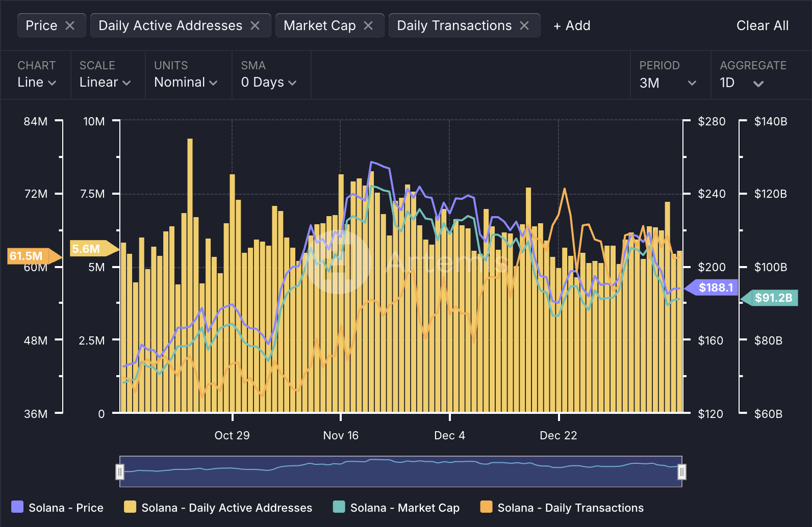Image resolution: width=812 pixels, height=527 pixels.
Task: Click the 2.5M addresses axis label
Action: 92,340
